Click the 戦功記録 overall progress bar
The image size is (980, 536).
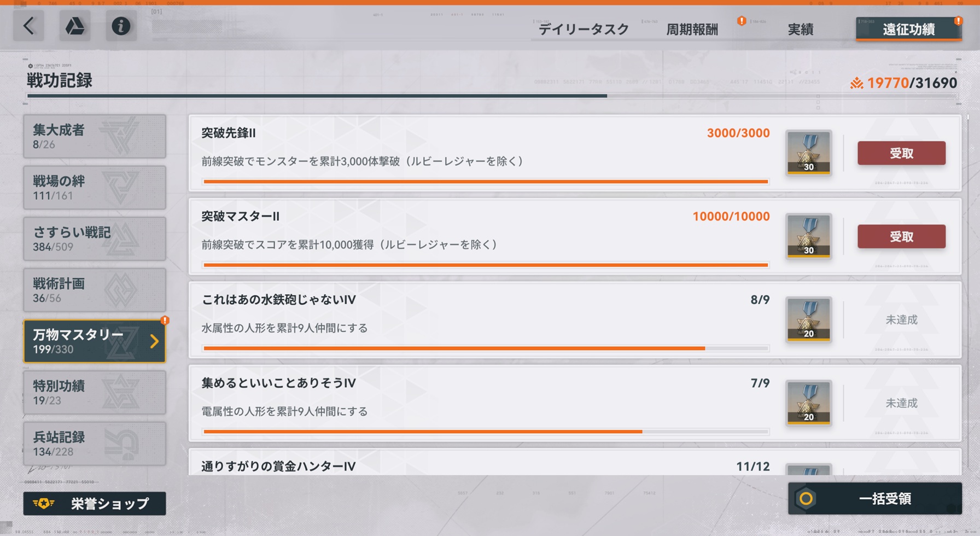coord(492,96)
